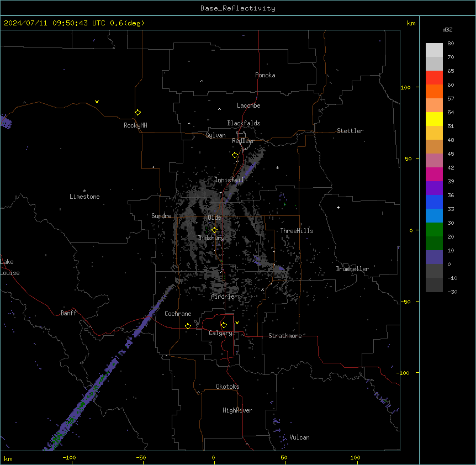Click the HighRiver city label
This screenshot has height=465, width=476.
point(237,410)
